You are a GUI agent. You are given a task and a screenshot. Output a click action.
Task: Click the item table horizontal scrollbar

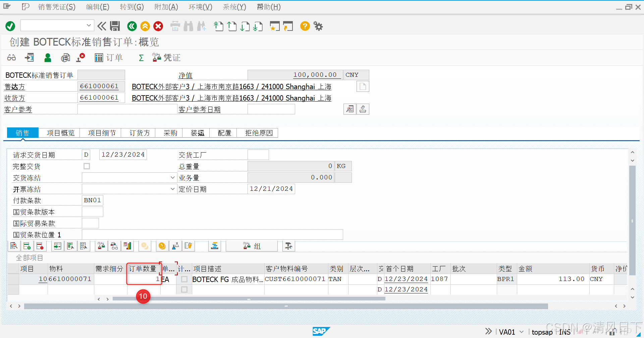(x=249, y=299)
